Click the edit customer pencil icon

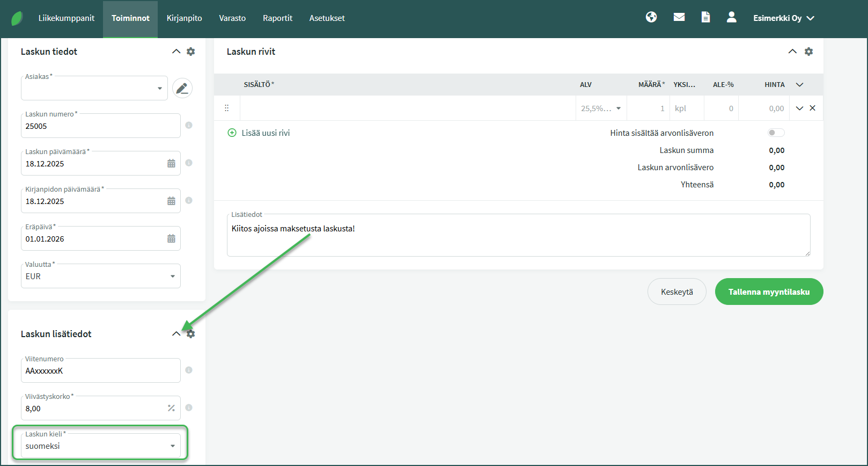click(182, 88)
